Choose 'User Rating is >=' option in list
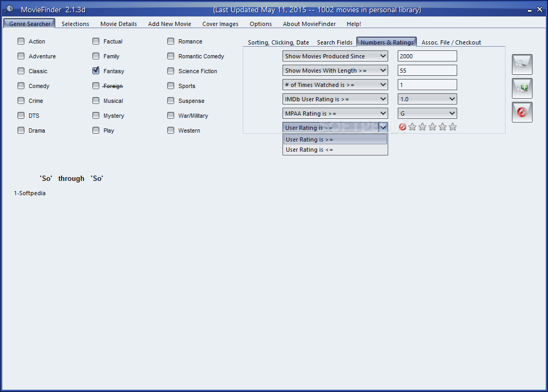 coord(335,140)
